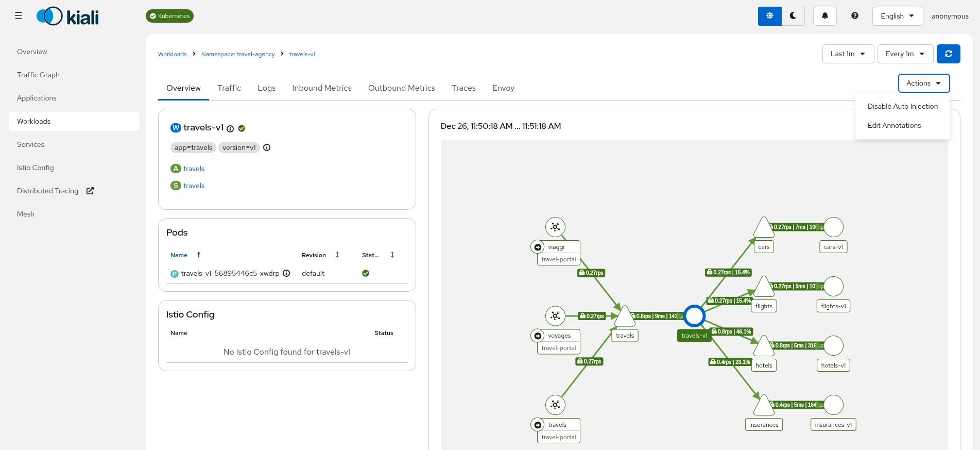
Task: Click the refresh button icon
Action: coord(948,54)
